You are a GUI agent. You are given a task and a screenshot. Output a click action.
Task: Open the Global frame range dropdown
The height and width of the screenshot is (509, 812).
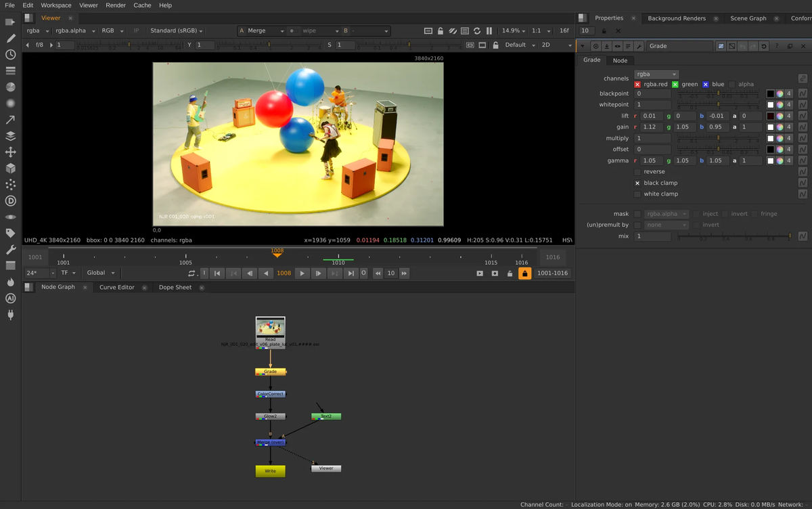101,273
